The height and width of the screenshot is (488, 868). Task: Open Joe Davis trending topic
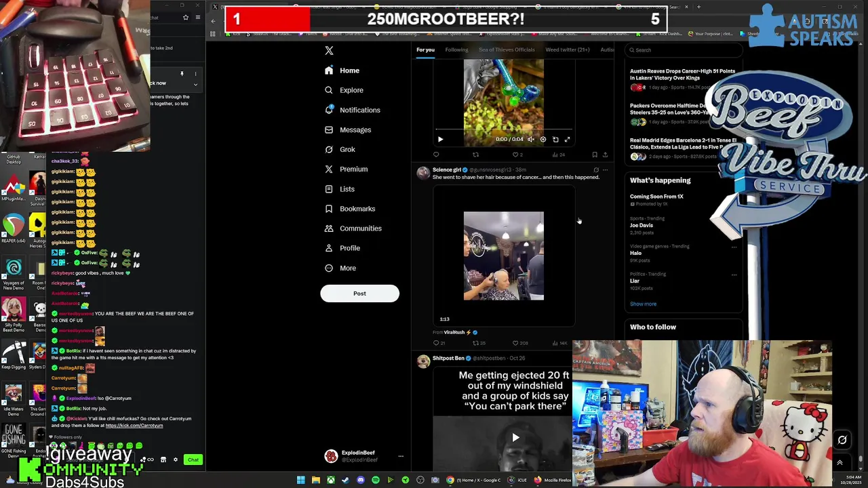[642, 225]
